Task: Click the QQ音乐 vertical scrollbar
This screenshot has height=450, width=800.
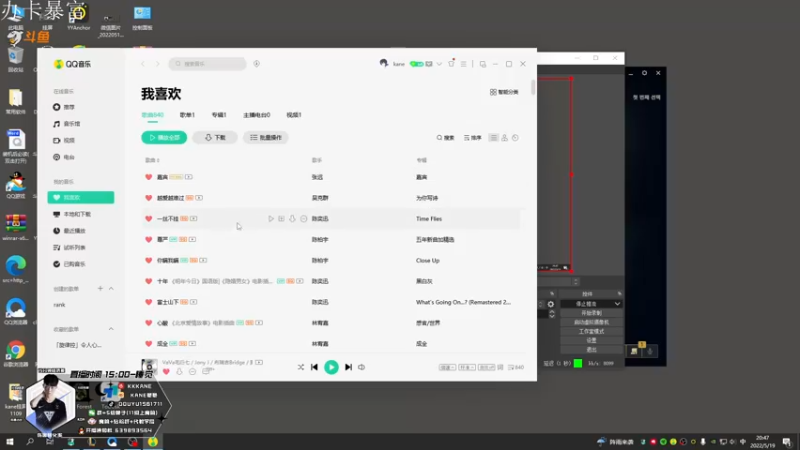Action: [533, 87]
